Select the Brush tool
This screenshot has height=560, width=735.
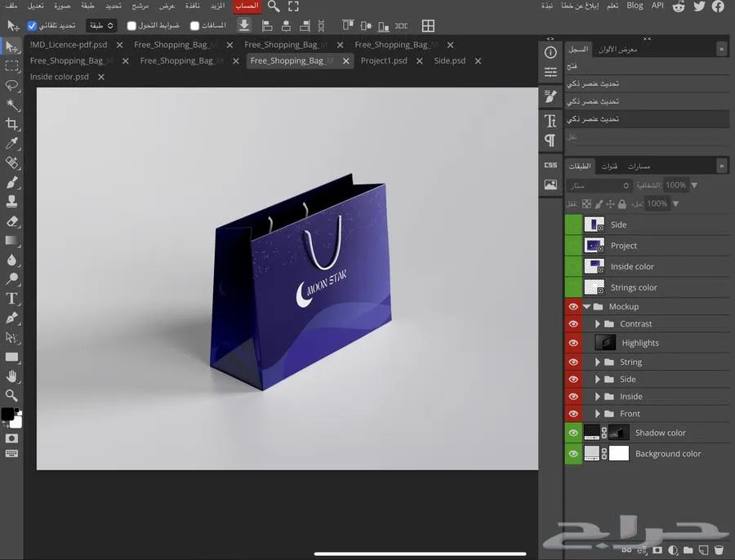(11, 182)
